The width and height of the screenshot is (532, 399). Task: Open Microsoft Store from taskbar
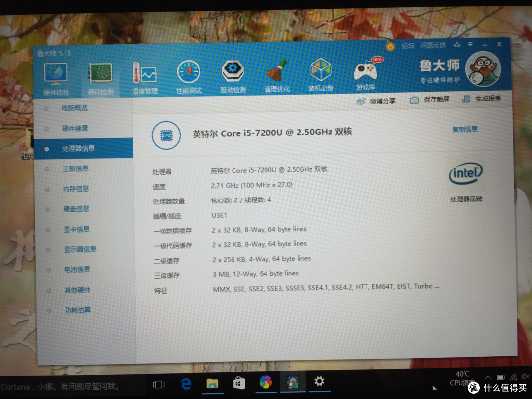(239, 383)
